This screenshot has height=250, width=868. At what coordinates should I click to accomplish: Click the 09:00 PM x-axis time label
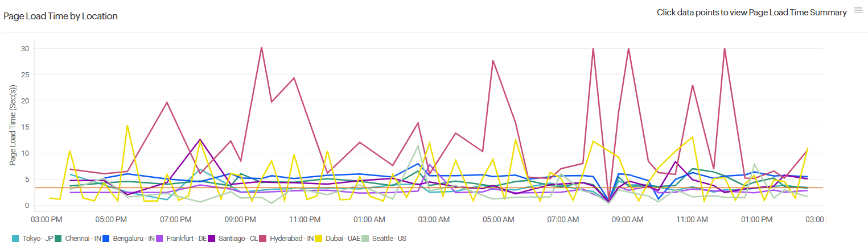[x=240, y=219]
